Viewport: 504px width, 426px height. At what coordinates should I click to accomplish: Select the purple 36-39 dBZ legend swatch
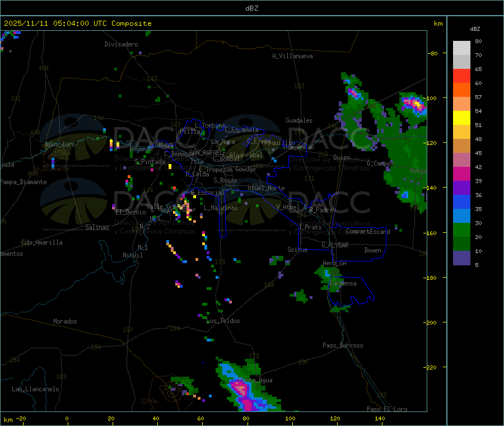pos(461,188)
